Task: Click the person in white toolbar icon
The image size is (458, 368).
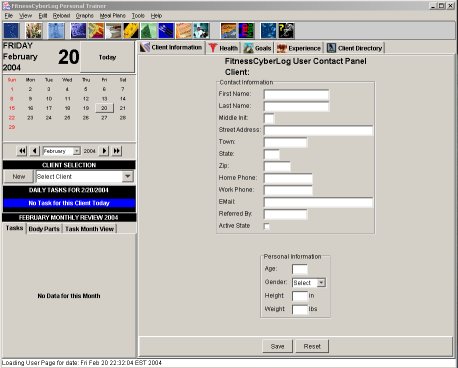Action: tap(201, 31)
